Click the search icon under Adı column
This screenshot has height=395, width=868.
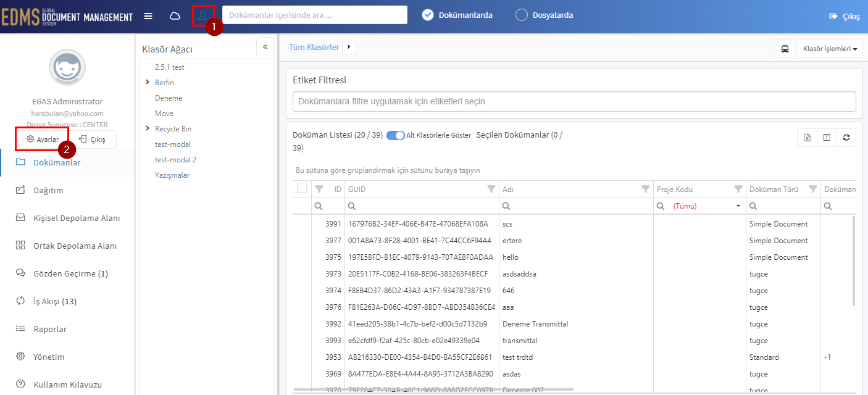[x=506, y=206]
